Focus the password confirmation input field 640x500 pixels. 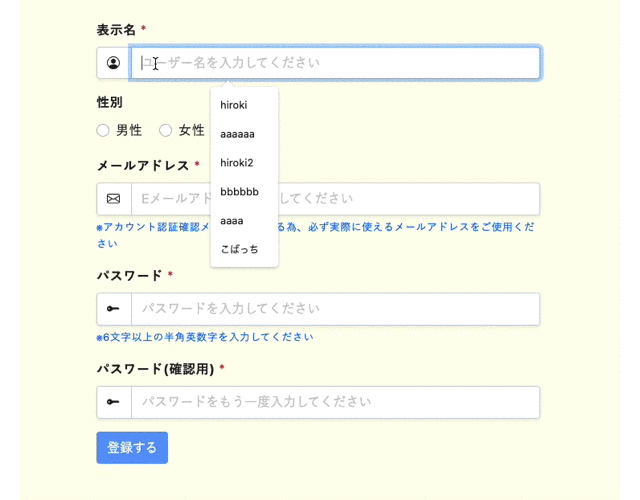336,402
